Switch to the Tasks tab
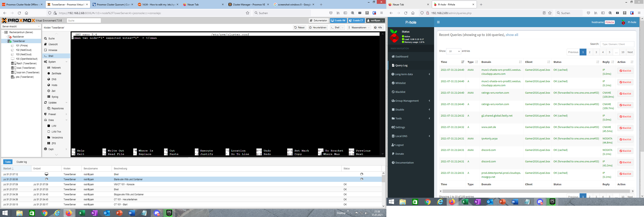 [8, 162]
